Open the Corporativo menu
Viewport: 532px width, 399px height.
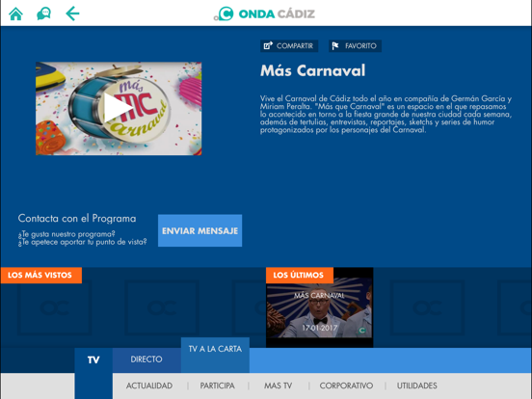point(346,386)
